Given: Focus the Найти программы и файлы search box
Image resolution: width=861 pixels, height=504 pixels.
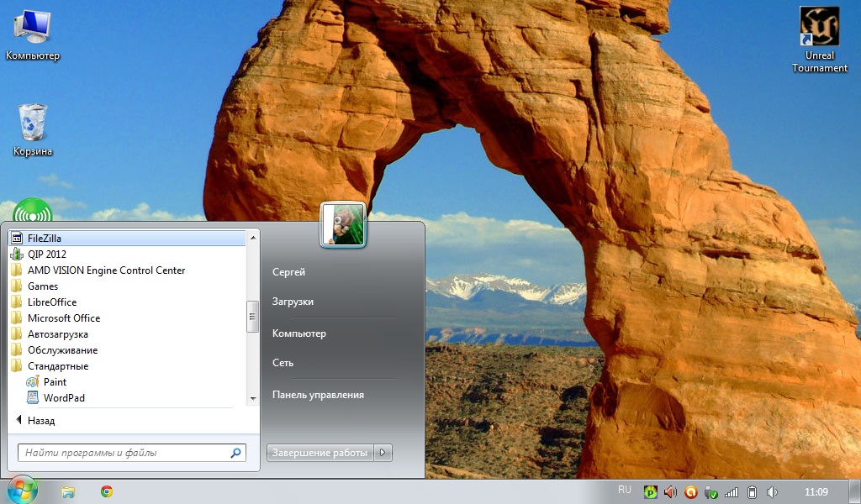Looking at the screenshot, I should [x=132, y=453].
